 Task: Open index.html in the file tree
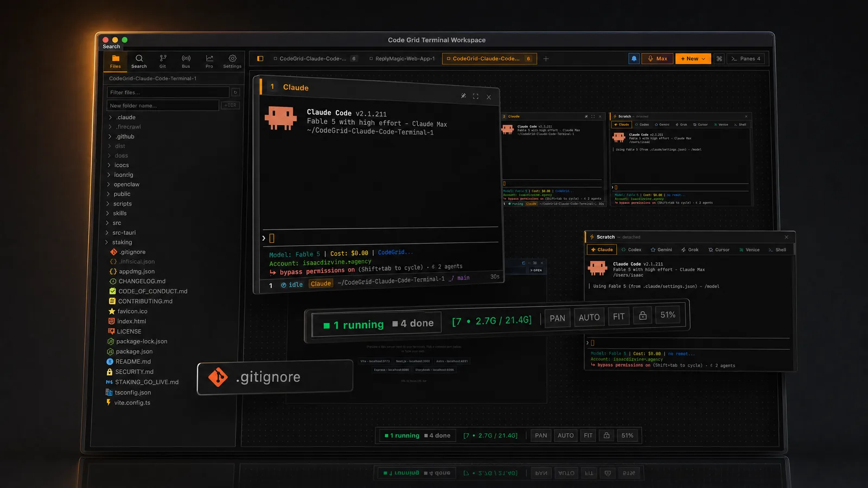coord(127,322)
